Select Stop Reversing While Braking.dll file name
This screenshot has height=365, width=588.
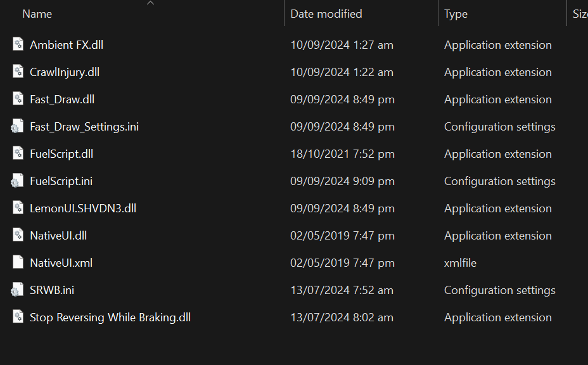coord(110,317)
